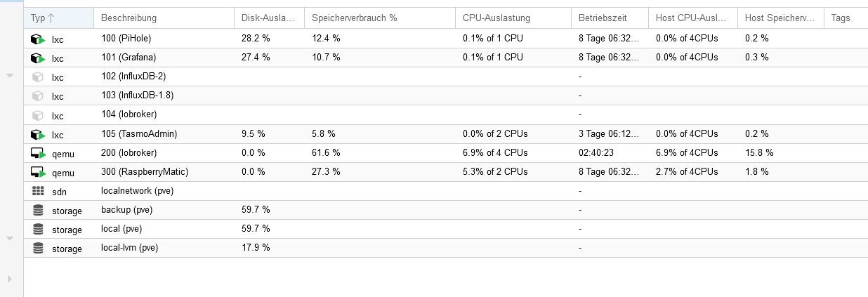
Task: Click the storage disk icon for backup (pve)
Action: [37, 210]
